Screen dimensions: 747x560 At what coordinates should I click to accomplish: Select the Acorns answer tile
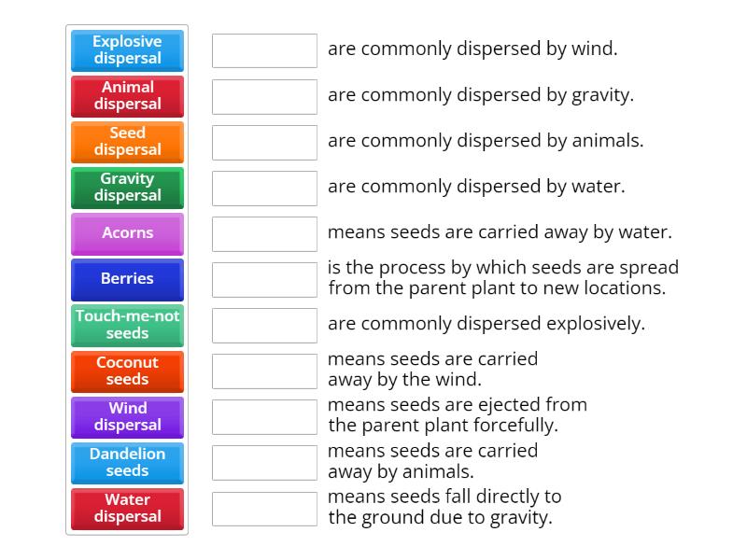127,233
